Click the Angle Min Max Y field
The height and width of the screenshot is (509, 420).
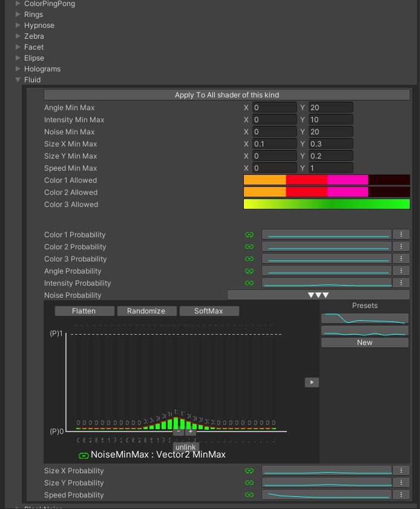pos(330,108)
